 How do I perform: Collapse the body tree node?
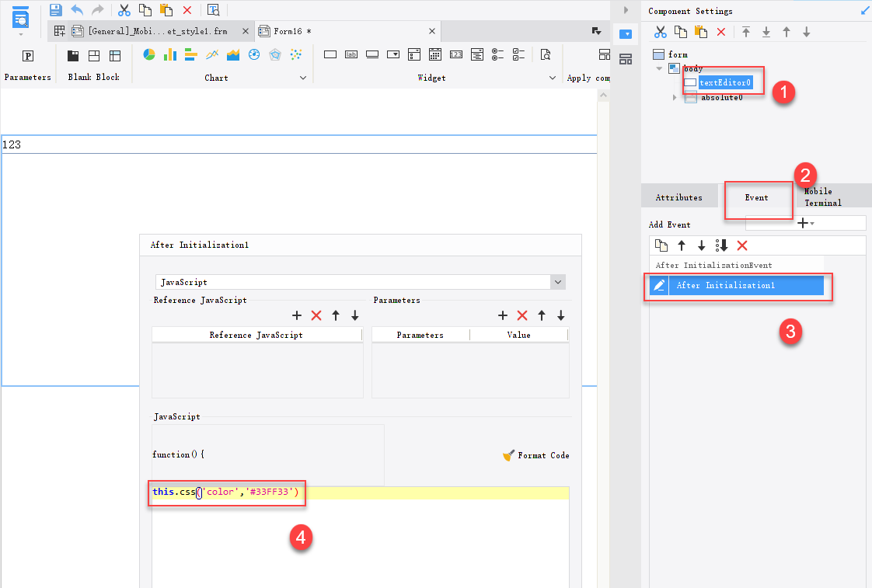coord(659,68)
